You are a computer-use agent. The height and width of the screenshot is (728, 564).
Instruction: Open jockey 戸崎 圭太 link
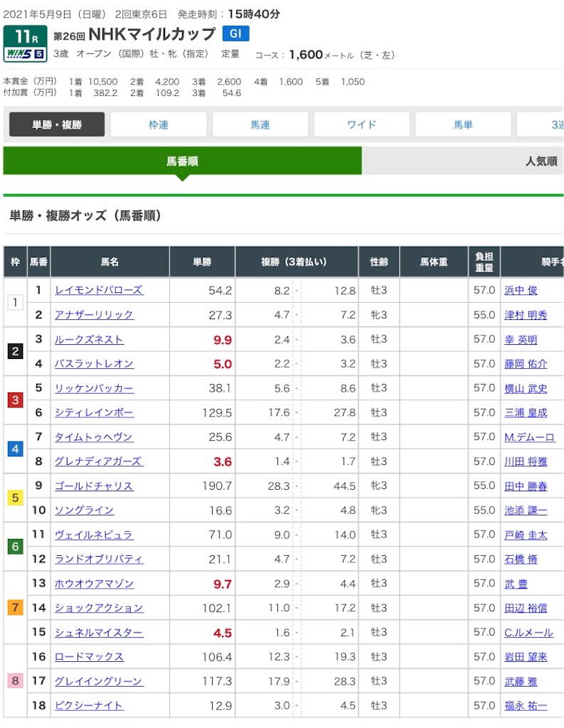[x=526, y=535]
